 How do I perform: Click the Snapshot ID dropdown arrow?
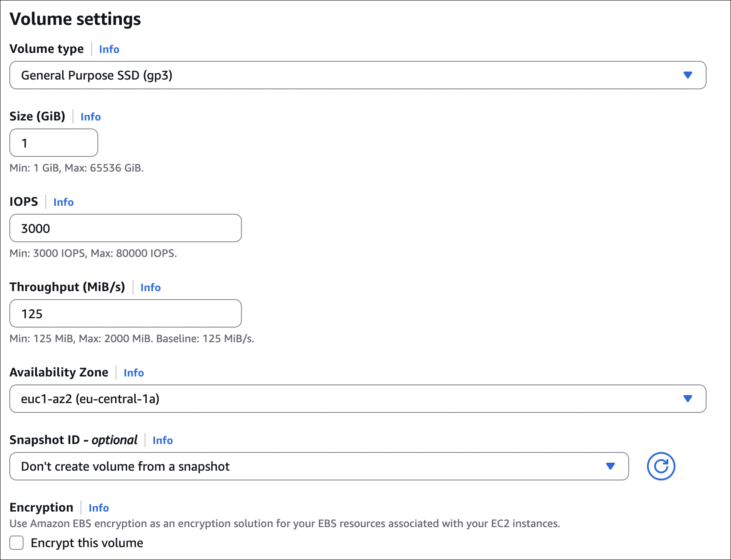[610, 466]
